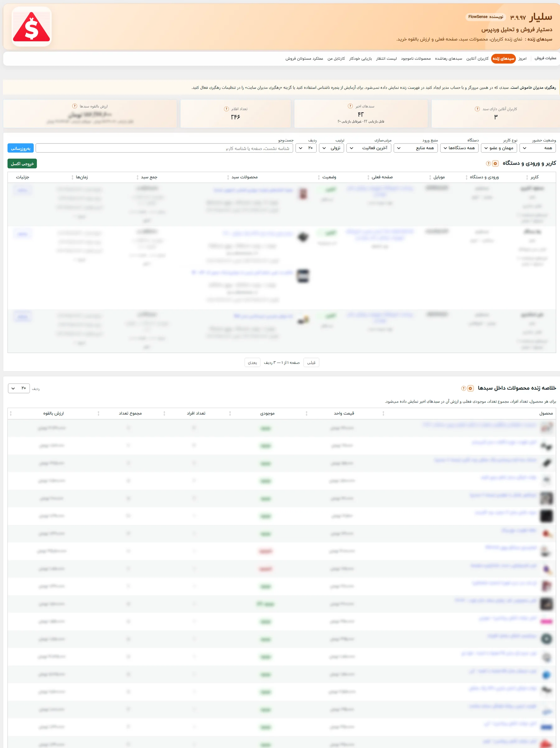
Task: Open بازیابی خودکار tab
Action: 360,59
